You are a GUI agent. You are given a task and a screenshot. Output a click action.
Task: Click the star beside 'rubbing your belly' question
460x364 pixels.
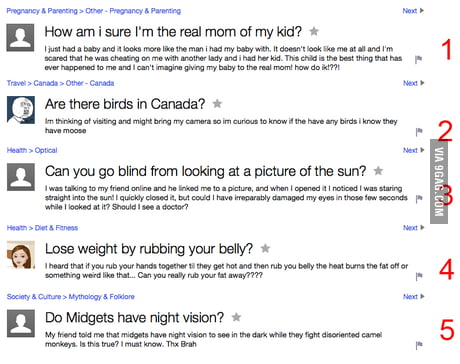[x=265, y=248]
